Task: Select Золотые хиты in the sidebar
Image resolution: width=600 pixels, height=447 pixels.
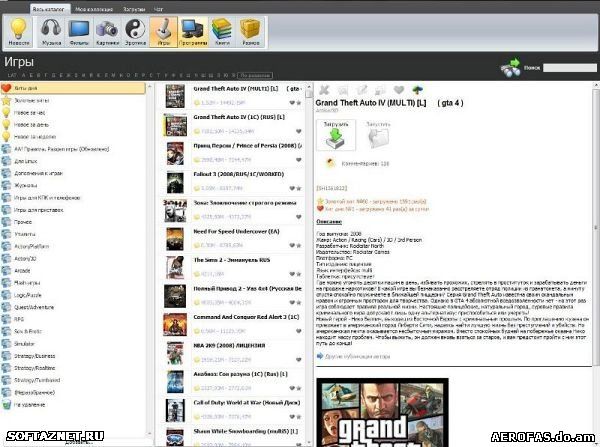Action: 30,100
